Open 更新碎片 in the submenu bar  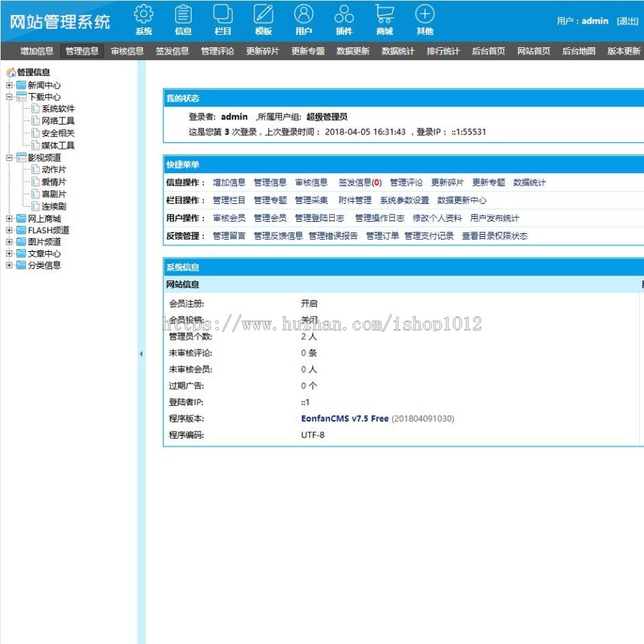pos(263,51)
